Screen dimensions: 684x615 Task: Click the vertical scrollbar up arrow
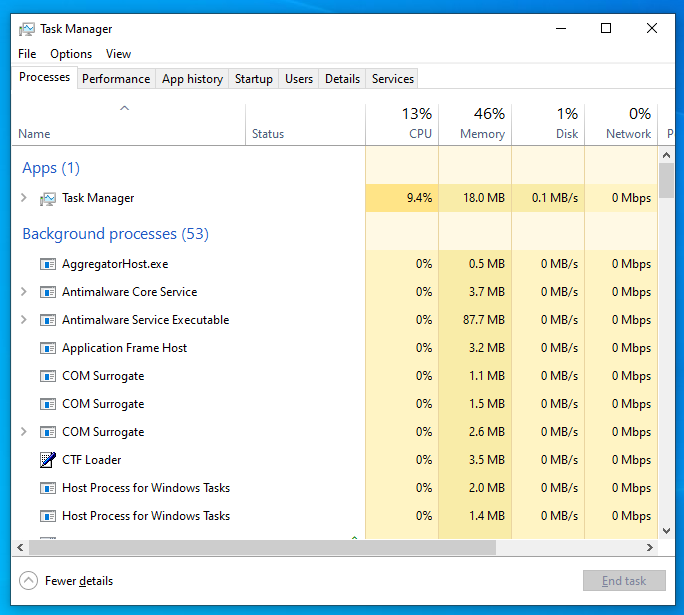coord(666,155)
